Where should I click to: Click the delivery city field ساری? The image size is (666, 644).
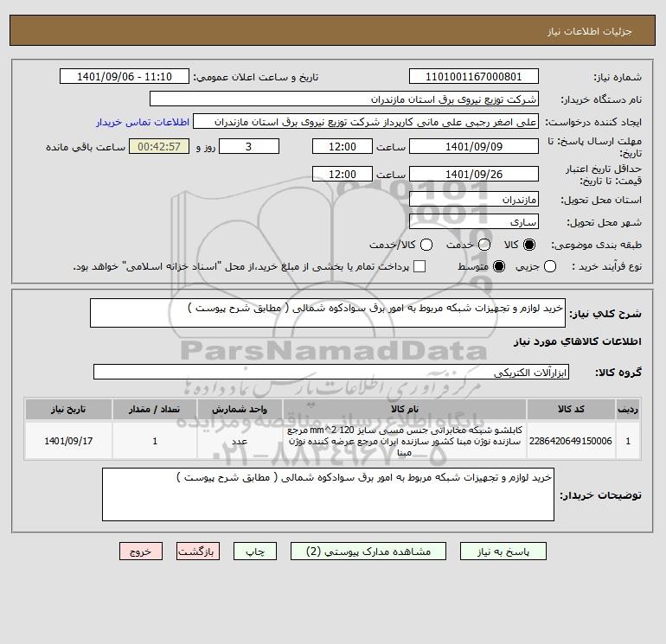[474, 221]
